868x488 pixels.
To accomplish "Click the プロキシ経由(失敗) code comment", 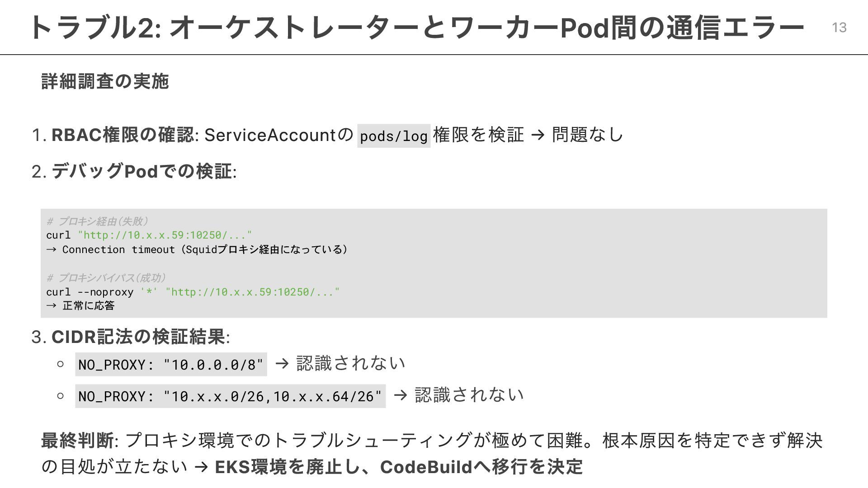I will tap(97, 221).
